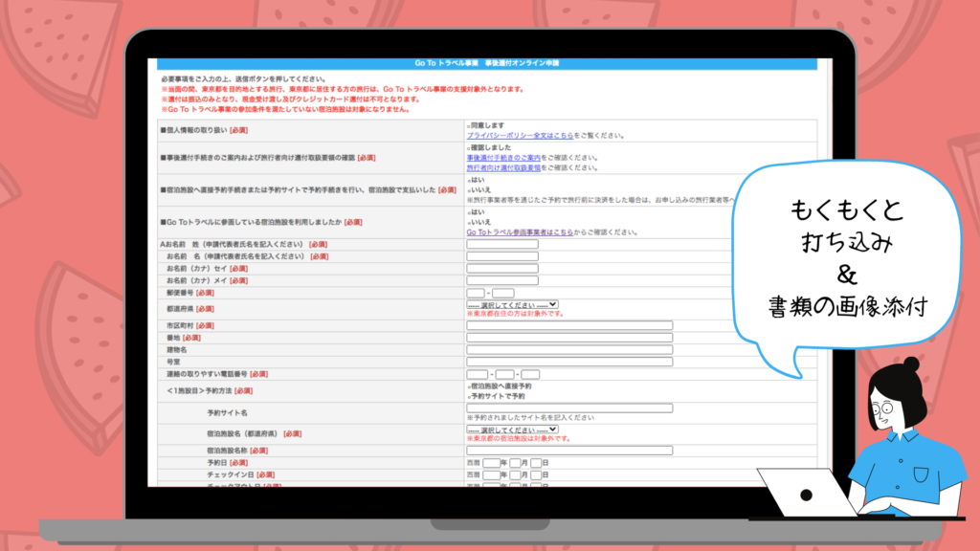Screen dimensions: 980x551
Task: Open the プライバシーポリシー全文はこちら link
Action: click(x=520, y=136)
